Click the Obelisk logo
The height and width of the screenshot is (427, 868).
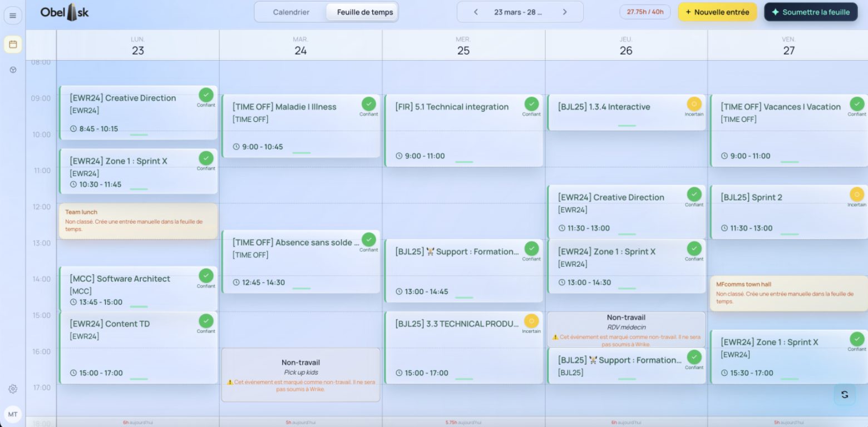pyautogui.click(x=65, y=12)
